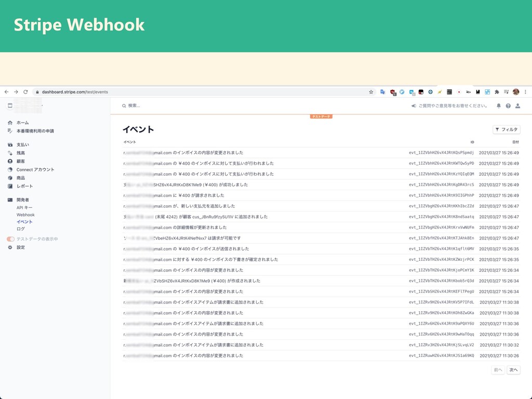
Task: Toggle テストデータの表示中 switch
Action: 10,239
